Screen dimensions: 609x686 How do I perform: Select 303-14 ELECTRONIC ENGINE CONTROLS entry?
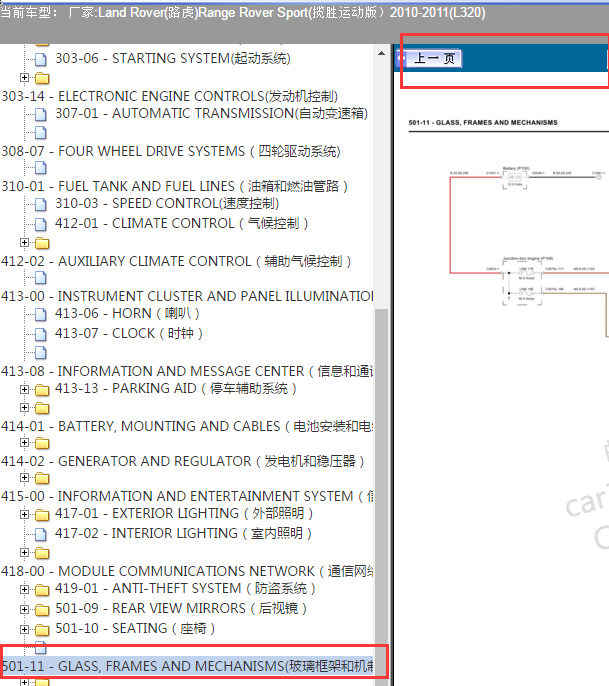pyautogui.click(x=169, y=96)
